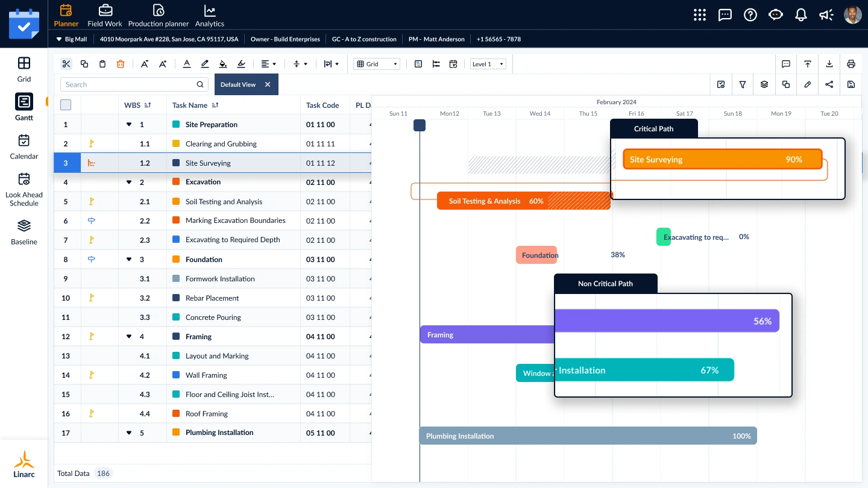The width and height of the screenshot is (868, 488).
Task: Click the duplicate view icon
Action: pos(786,84)
